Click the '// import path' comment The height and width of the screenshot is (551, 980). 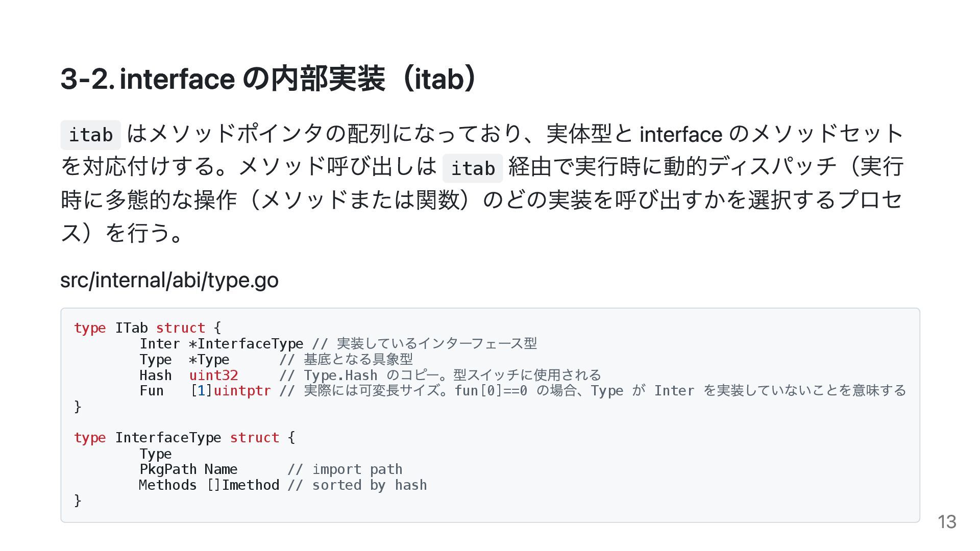(x=345, y=469)
